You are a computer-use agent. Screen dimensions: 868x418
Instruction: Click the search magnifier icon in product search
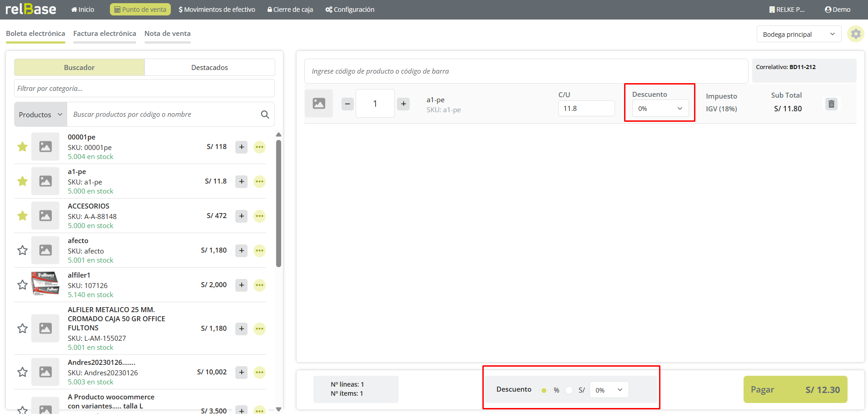265,114
